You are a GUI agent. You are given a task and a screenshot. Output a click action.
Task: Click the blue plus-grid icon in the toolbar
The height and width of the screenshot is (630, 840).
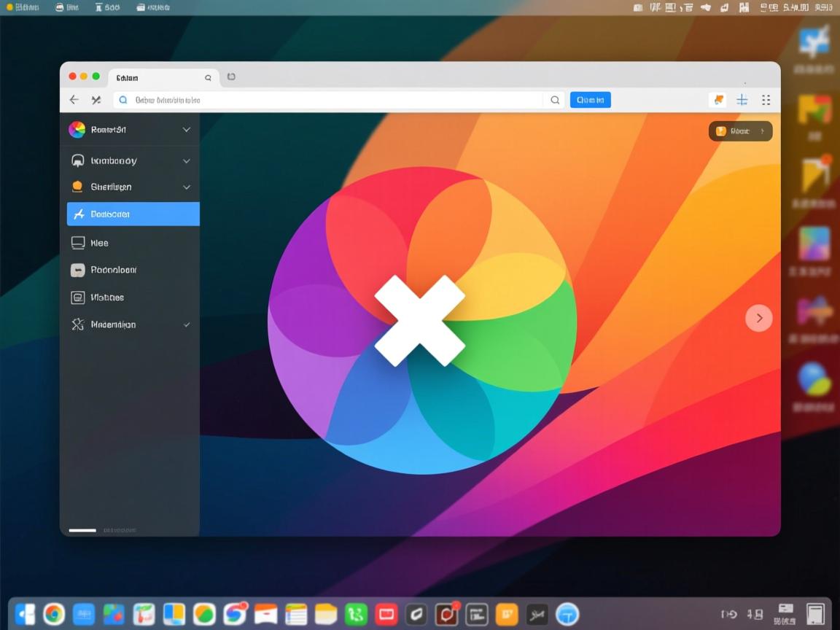pyautogui.click(x=742, y=100)
